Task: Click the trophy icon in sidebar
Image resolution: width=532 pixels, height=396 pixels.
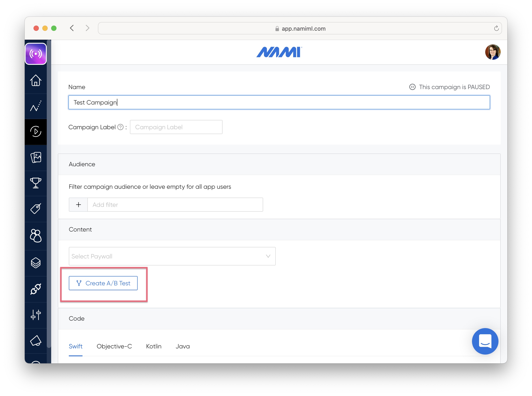Action: [36, 183]
